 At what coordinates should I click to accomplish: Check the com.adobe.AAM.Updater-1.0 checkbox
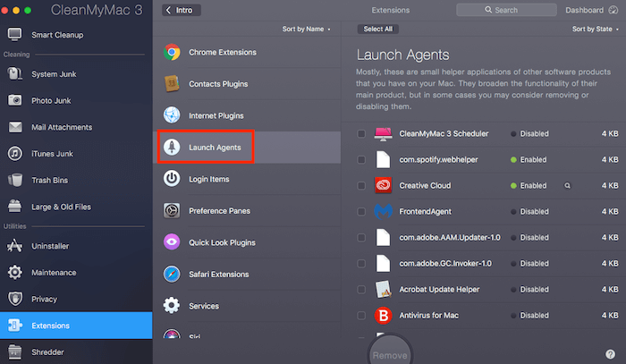[361, 238]
